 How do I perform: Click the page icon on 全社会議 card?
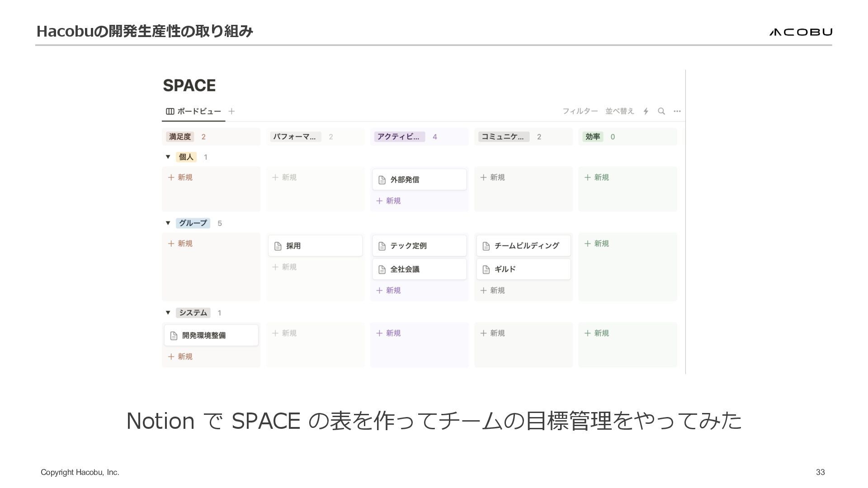coord(382,270)
